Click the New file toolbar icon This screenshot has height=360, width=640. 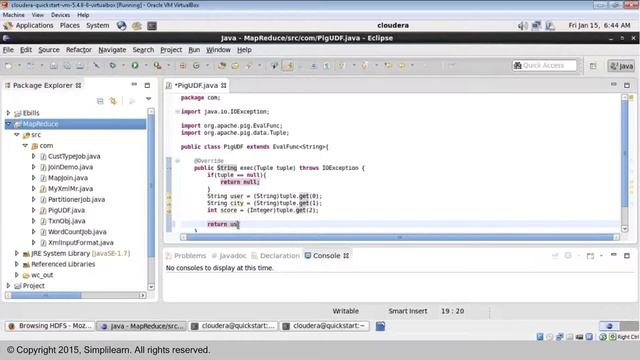9,65
